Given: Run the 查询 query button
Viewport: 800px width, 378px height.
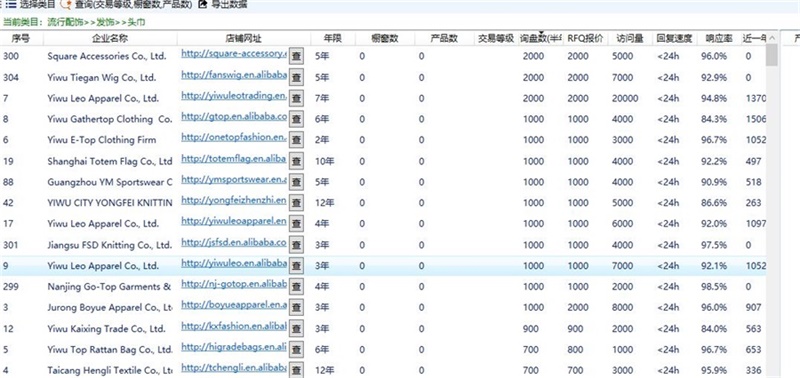Looking at the screenshot, I should [x=127, y=5].
